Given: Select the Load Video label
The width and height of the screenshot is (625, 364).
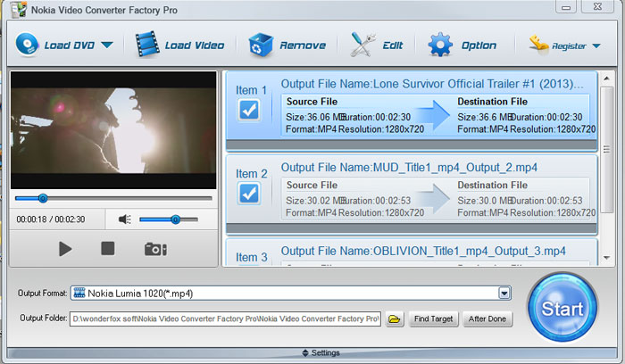Looking at the screenshot, I should point(195,45).
